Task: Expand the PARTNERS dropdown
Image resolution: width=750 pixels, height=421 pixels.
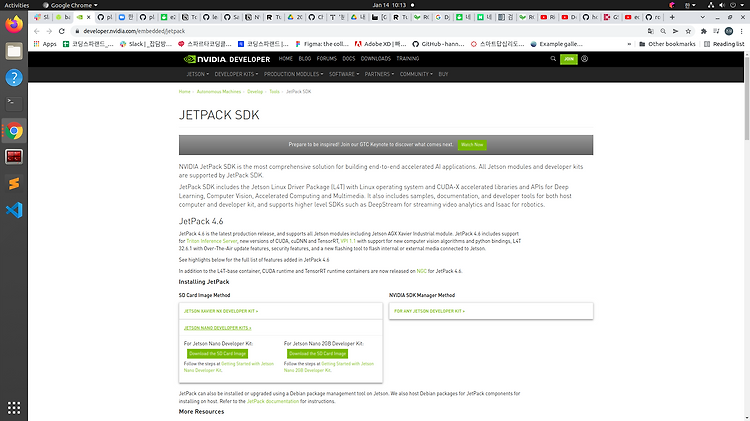Action: [379, 74]
